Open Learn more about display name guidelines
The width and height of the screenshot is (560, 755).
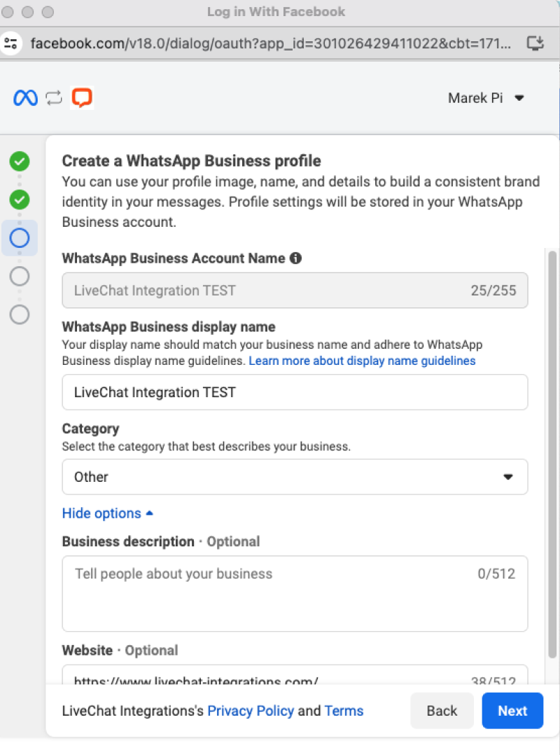pos(362,361)
